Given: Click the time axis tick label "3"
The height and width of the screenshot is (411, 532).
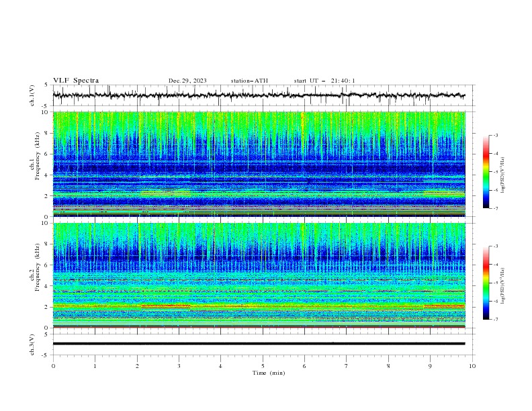Looking at the screenshot, I should coord(179,366).
